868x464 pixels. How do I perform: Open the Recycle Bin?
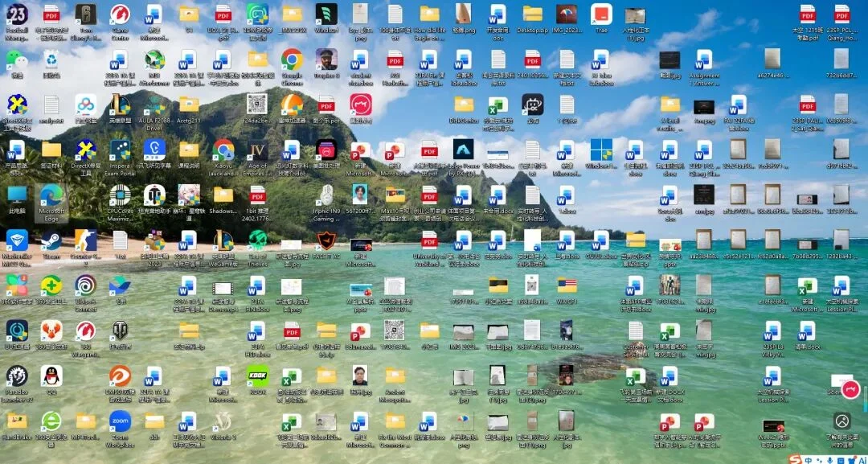point(51,60)
